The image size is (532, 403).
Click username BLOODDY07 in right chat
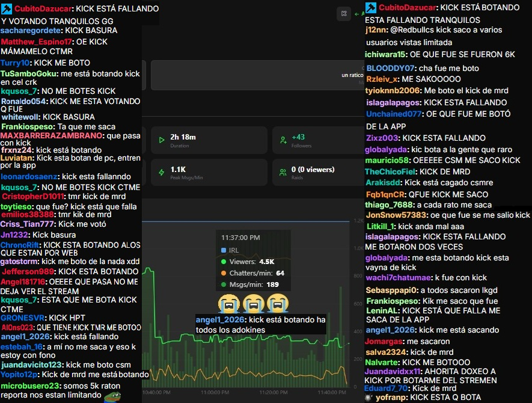click(x=391, y=68)
